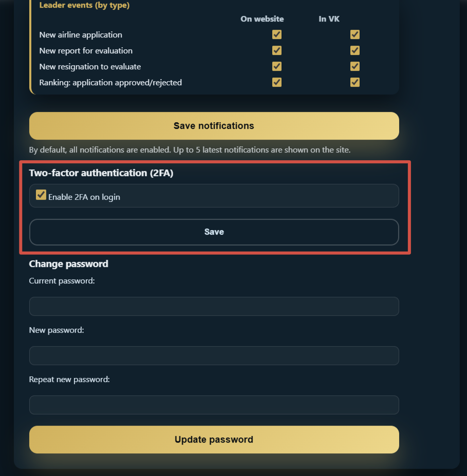This screenshot has width=467, height=476.
Task: Toggle the website checkbox for New report for evaluation
Action: (x=277, y=50)
